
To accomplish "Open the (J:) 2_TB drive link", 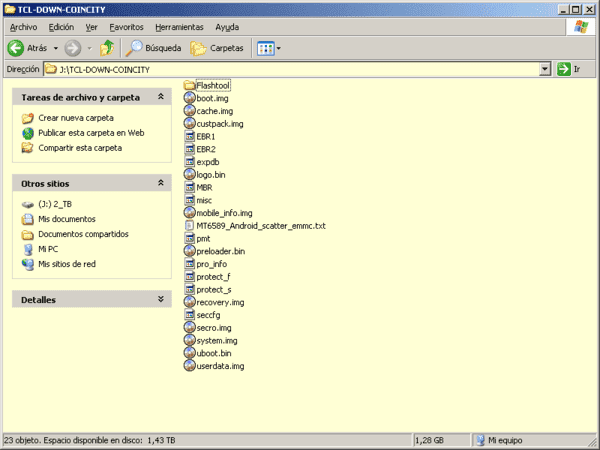I will coord(55,204).
